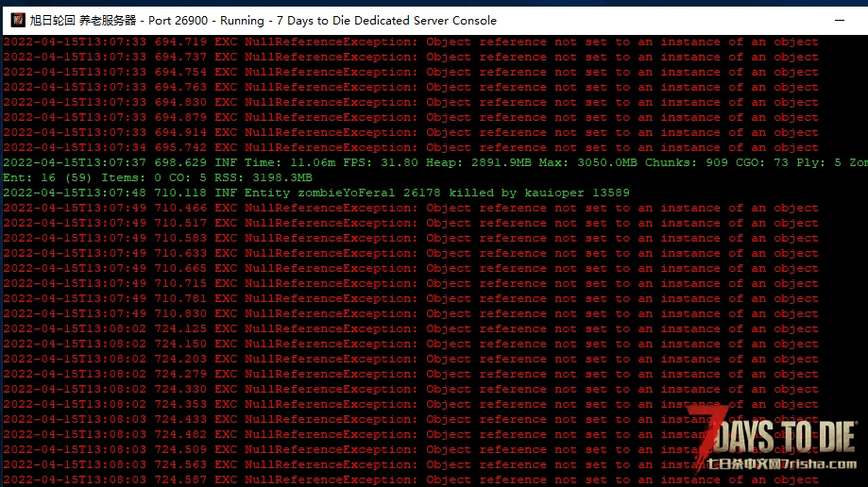Click the 7 Days to Die console window icon
This screenshot has height=487, width=868.
click(18, 21)
